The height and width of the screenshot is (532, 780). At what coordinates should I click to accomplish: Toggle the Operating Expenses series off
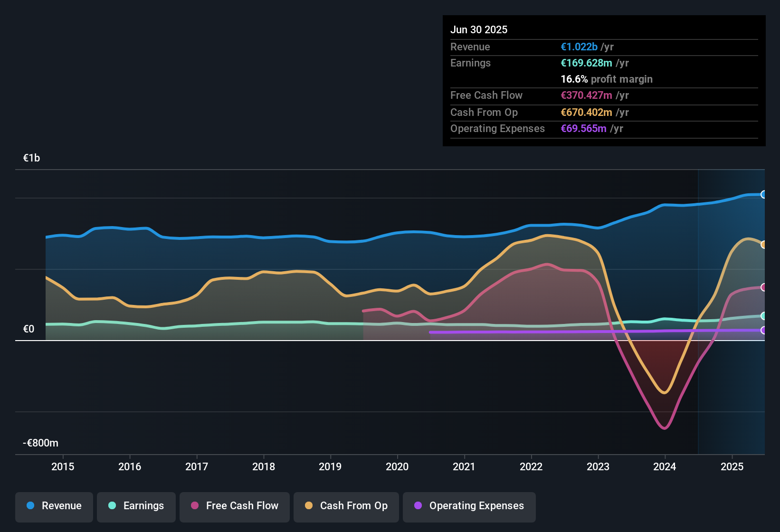469,507
